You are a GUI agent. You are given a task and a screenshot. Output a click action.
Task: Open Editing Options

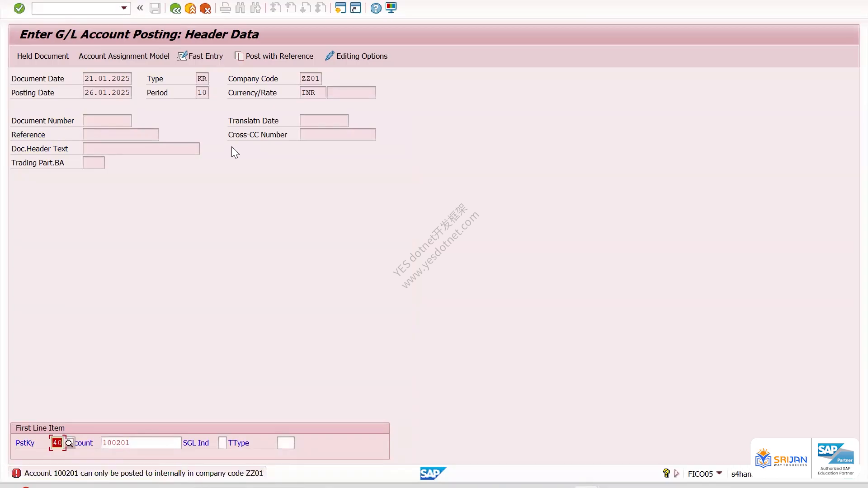pos(356,56)
